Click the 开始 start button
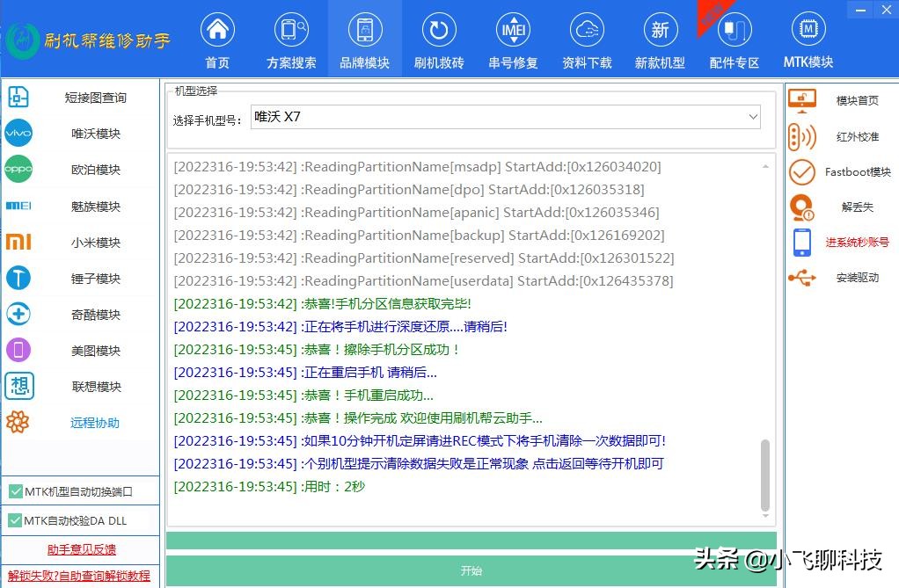The image size is (899, 588). click(x=471, y=570)
